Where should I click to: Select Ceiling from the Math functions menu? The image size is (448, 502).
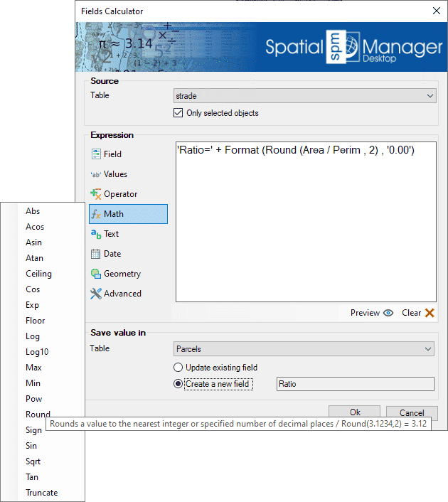click(38, 274)
